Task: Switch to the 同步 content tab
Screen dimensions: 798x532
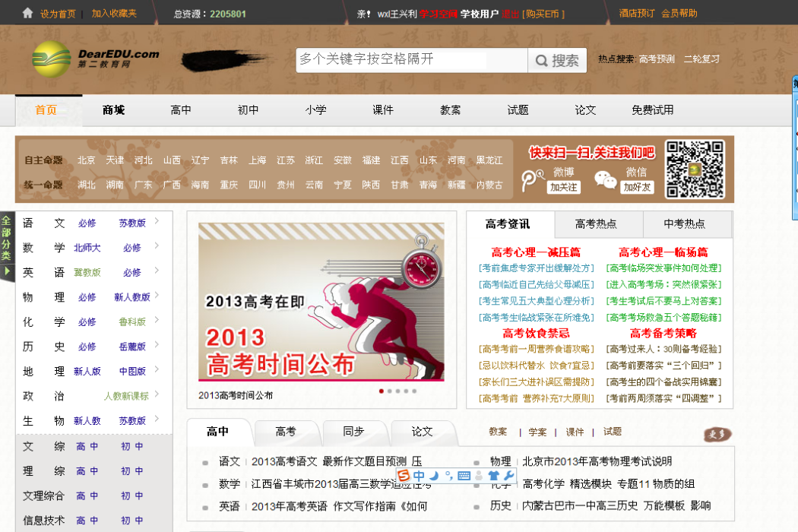Action: (353, 432)
